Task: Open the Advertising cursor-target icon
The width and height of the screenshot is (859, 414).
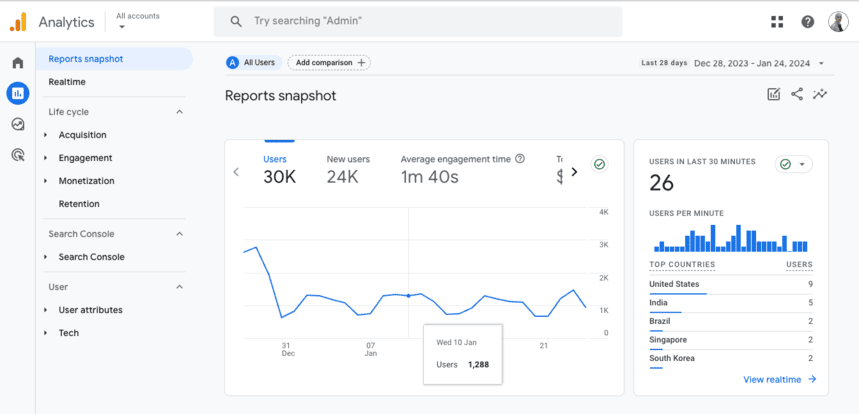Action: 18,156
